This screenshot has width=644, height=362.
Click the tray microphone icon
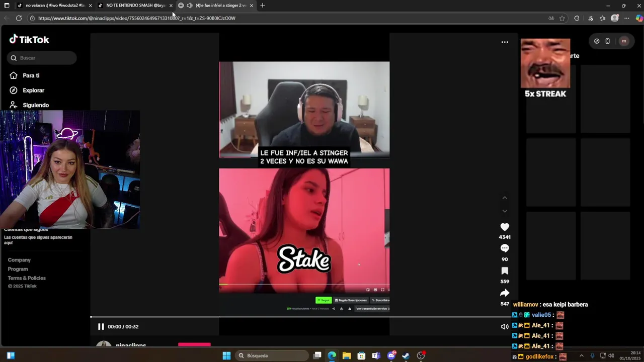(592, 356)
